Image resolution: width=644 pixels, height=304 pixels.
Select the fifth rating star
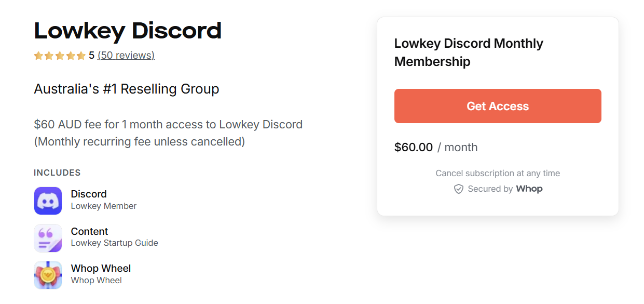click(80, 55)
